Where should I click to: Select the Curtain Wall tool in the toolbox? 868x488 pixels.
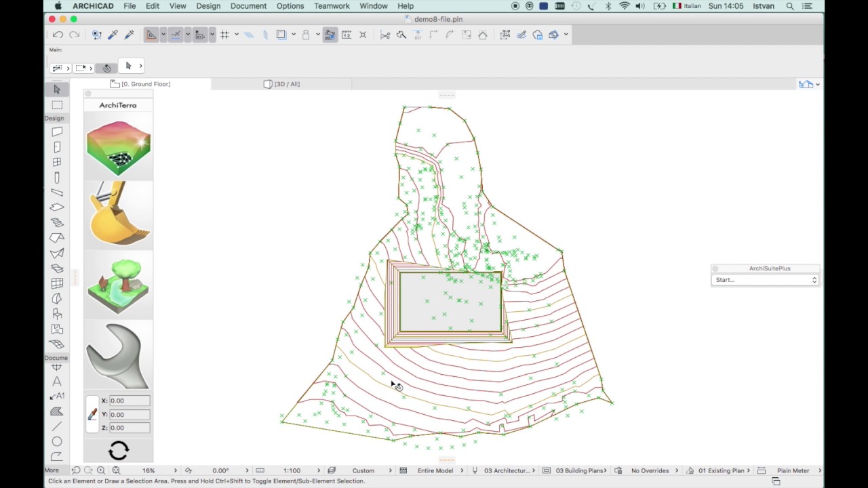click(x=57, y=283)
